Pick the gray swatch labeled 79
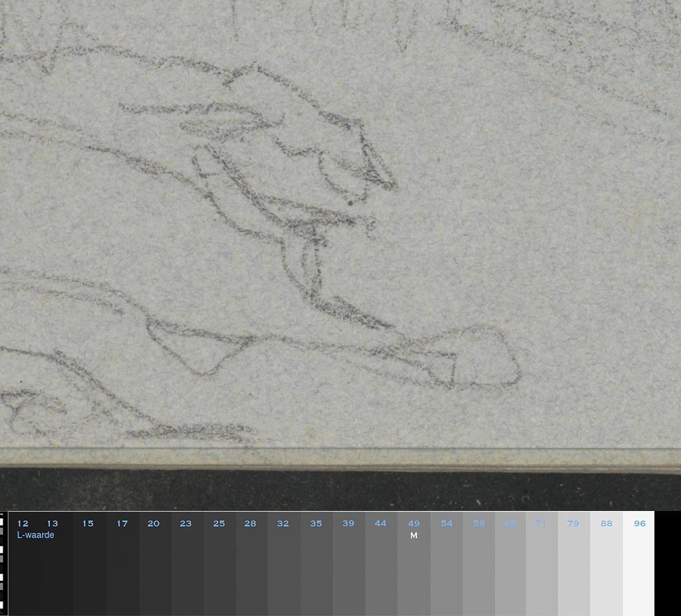The height and width of the screenshot is (616, 681). [573, 565]
